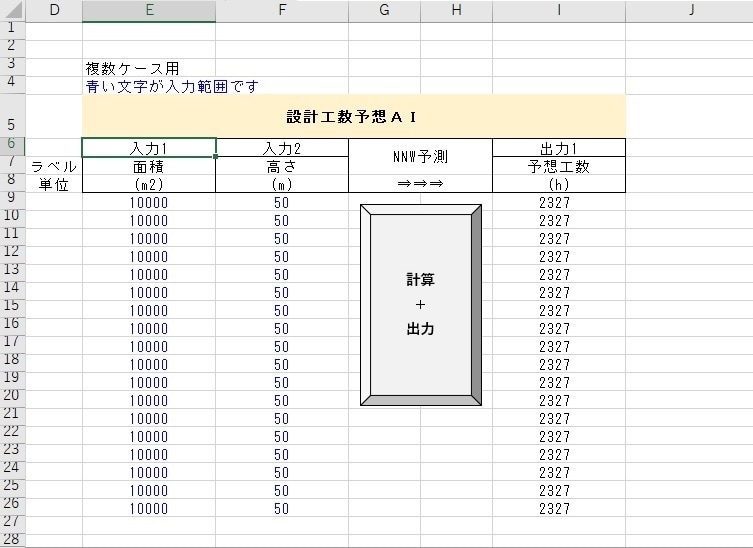This screenshot has height=548, width=753.
Task: Select the 10000 cell in row 26
Action: (149, 509)
